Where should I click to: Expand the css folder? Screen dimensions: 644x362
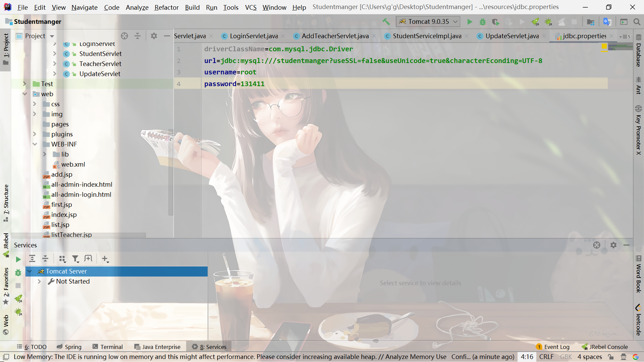click(x=35, y=104)
